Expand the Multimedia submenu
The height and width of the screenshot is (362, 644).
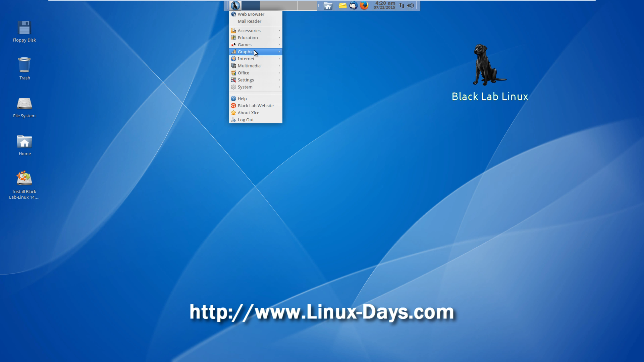pyautogui.click(x=256, y=66)
